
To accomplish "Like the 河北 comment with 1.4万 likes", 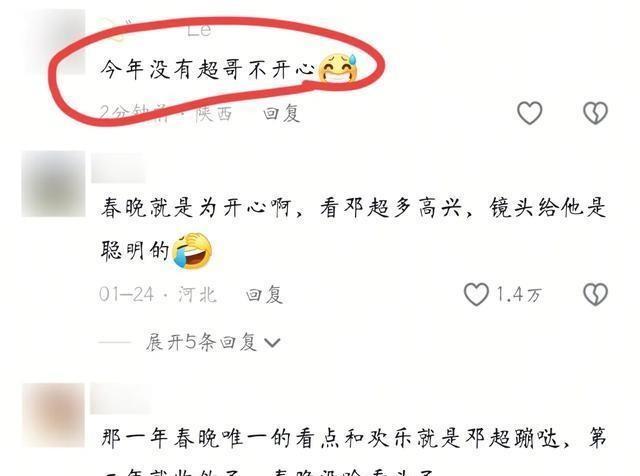I will coord(476,294).
